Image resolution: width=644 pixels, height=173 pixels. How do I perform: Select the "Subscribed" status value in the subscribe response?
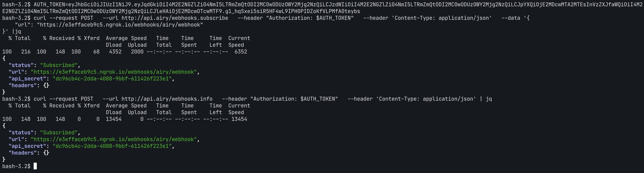click(x=59, y=65)
